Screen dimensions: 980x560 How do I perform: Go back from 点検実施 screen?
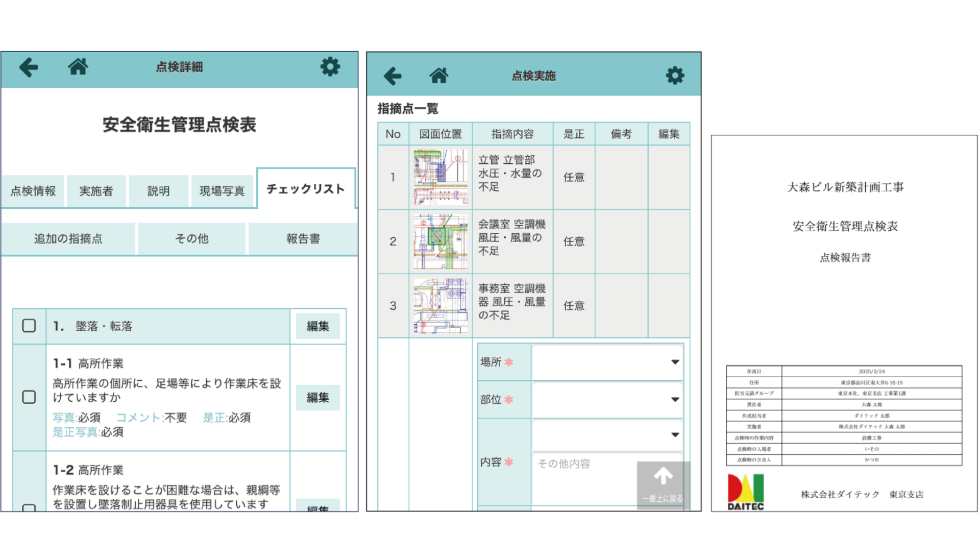(x=393, y=76)
